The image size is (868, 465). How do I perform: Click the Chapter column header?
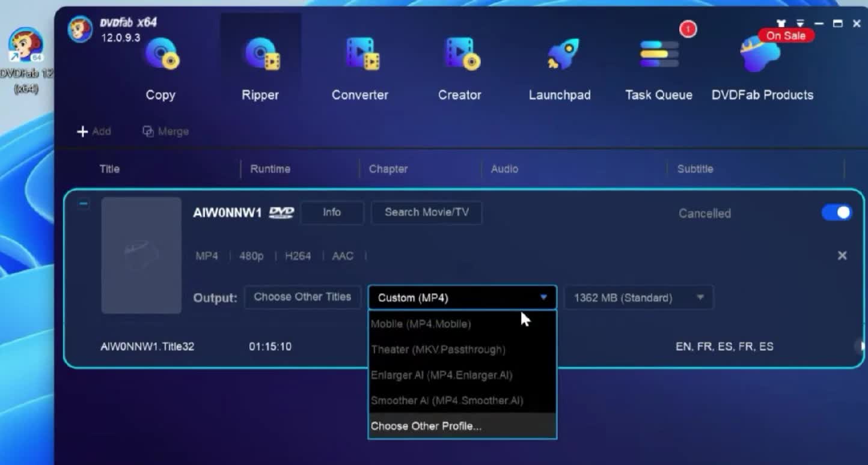pyautogui.click(x=388, y=169)
